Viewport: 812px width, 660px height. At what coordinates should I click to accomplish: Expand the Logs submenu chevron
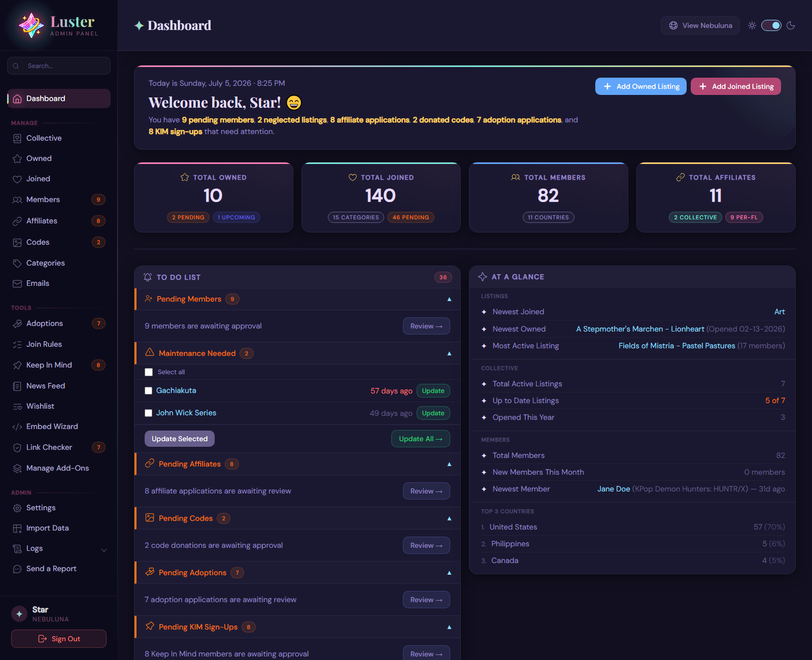coord(104,550)
